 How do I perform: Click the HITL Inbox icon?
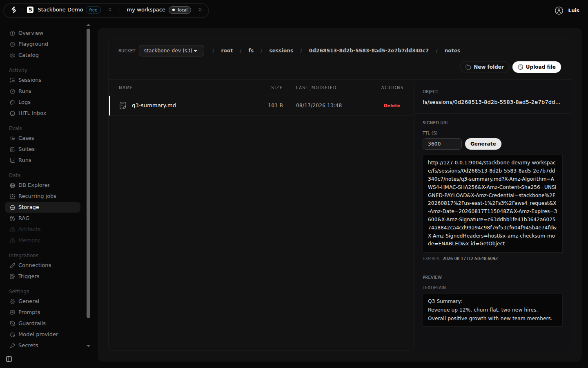click(x=12, y=113)
